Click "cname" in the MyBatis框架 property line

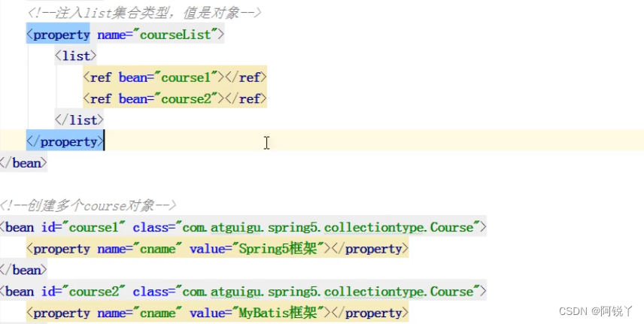point(158,313)
